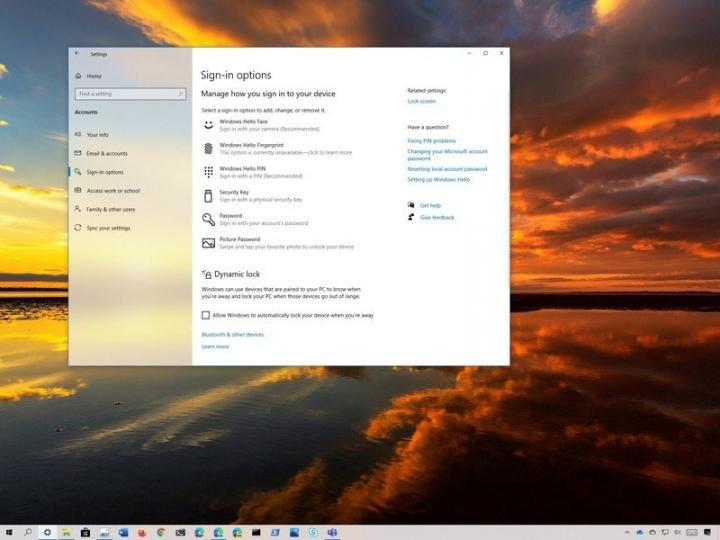This screenshot has width=720, height=540.
Task: Open Bluetooth & other devices link
Action: 232,334
